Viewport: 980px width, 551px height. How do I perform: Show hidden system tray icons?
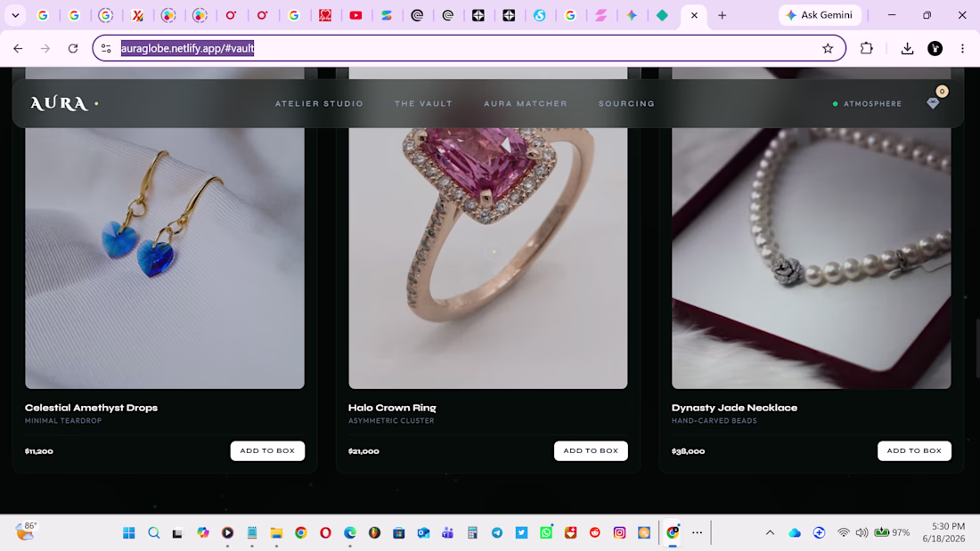pyautogui.click(x=770, y=532)
